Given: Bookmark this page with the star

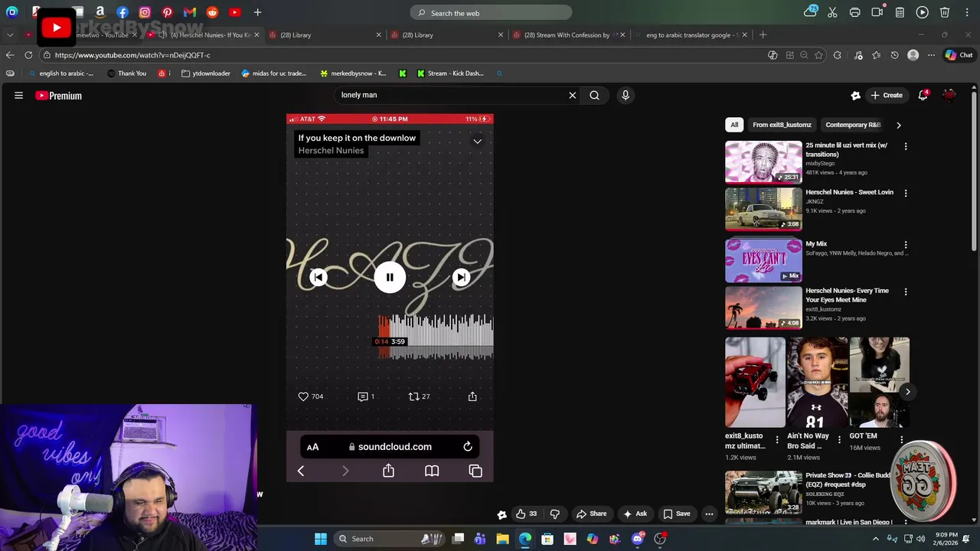Looking at the screenshot, I should (818, 55).
